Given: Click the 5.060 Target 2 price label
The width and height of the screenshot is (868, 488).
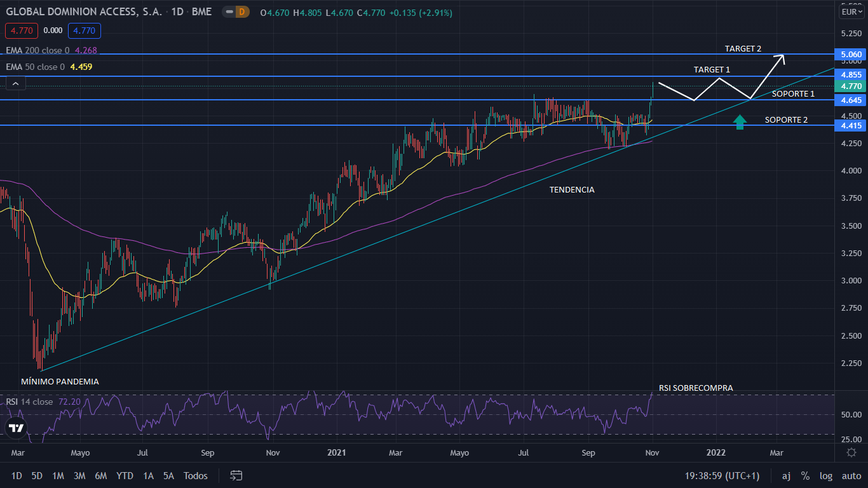Looking at the screenshot, I should coord(851,55).
